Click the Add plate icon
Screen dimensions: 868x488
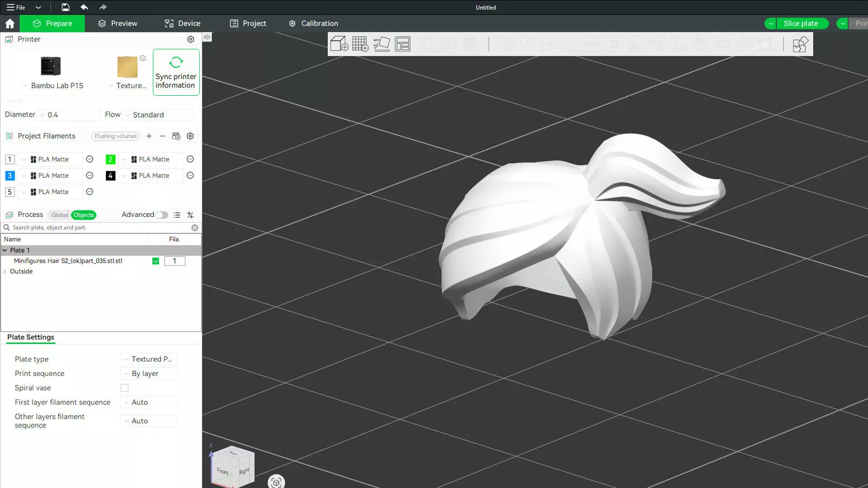tap(360, 44)
